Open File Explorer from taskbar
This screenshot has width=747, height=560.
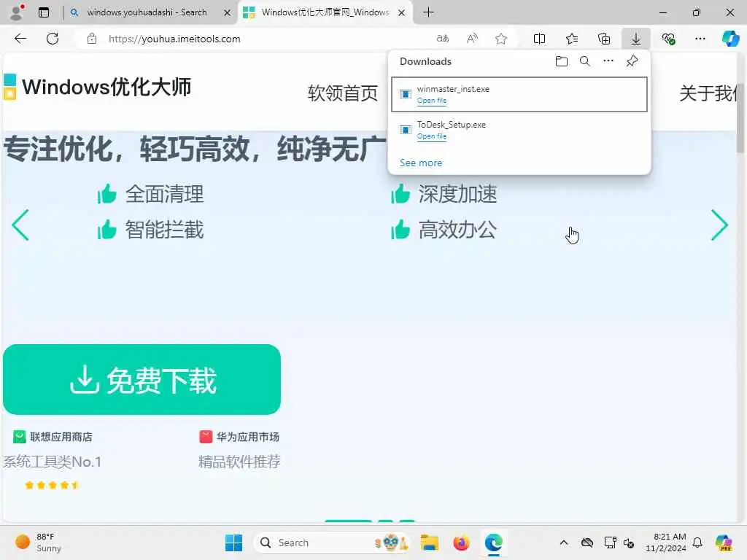(x=429, y=542)
